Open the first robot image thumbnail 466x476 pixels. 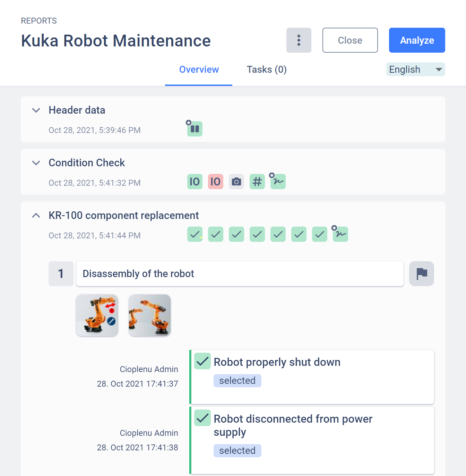pos(97,315)
